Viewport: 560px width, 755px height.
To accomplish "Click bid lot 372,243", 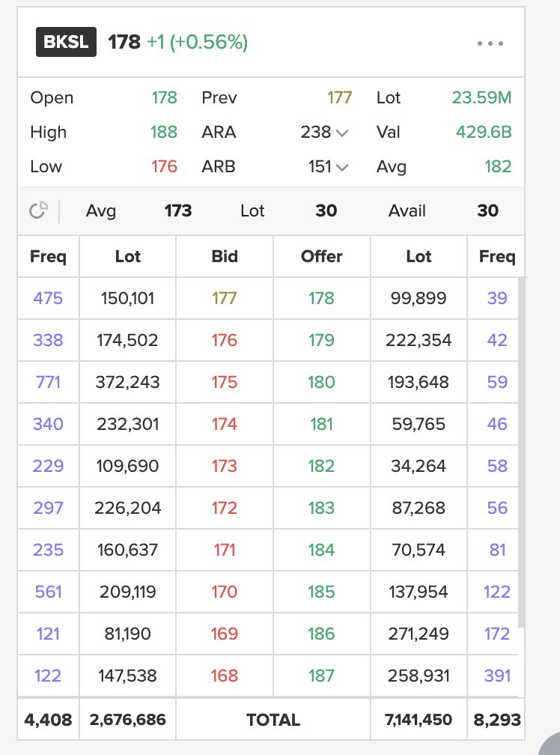I will 127,382.
